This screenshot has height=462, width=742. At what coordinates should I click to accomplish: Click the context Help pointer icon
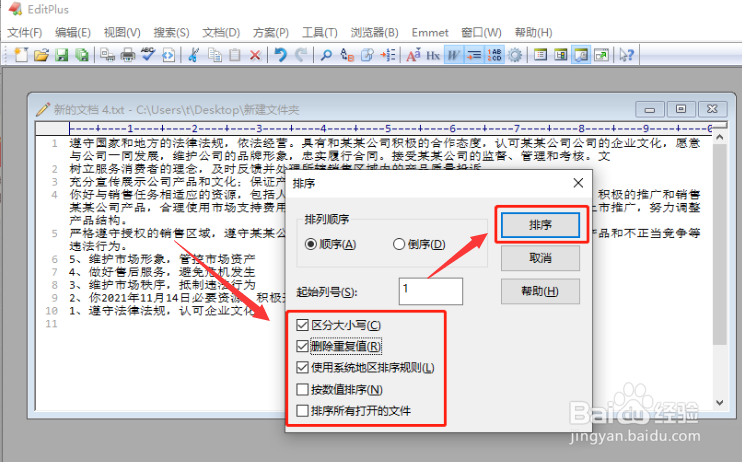pyautogui.click(x=627, y=55)
